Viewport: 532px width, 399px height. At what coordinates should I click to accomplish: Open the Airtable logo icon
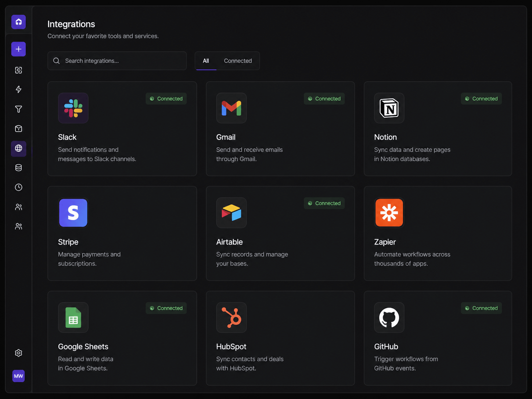point(231,213)
